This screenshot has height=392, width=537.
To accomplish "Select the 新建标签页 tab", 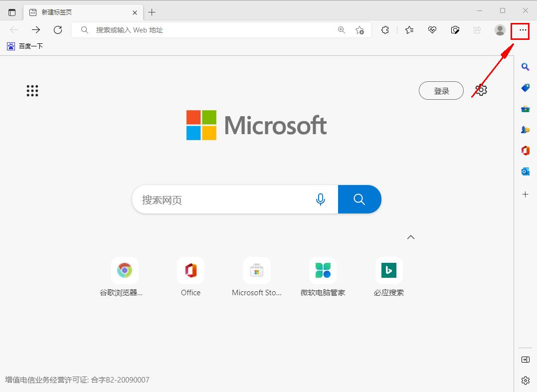I will pyautogui.click(x=83, y=12).
